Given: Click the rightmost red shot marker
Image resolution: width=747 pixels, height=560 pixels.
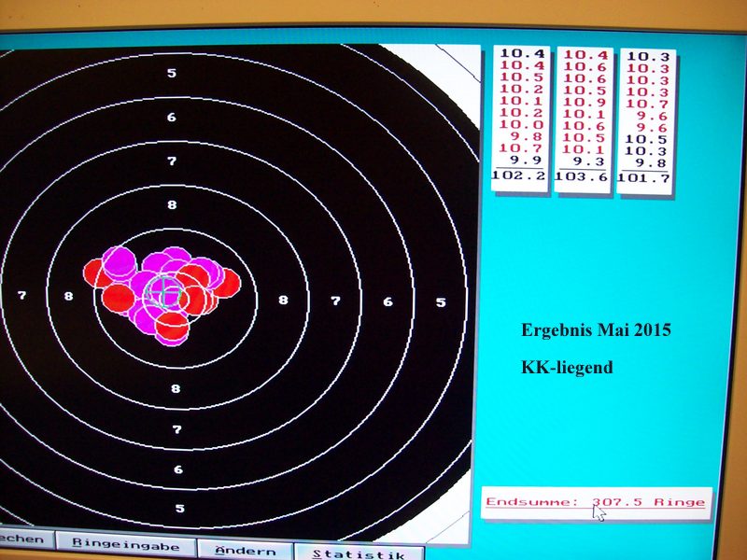Looking at the screenshot, I should coord(225,283).
